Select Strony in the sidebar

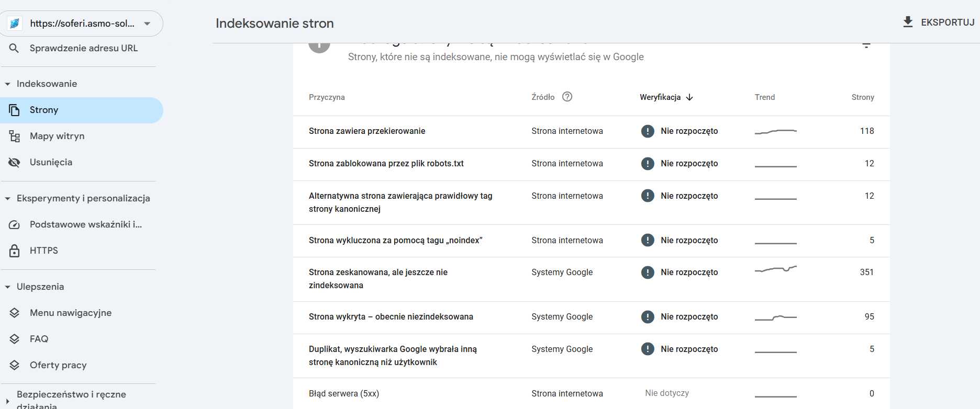tap(44, 110)
